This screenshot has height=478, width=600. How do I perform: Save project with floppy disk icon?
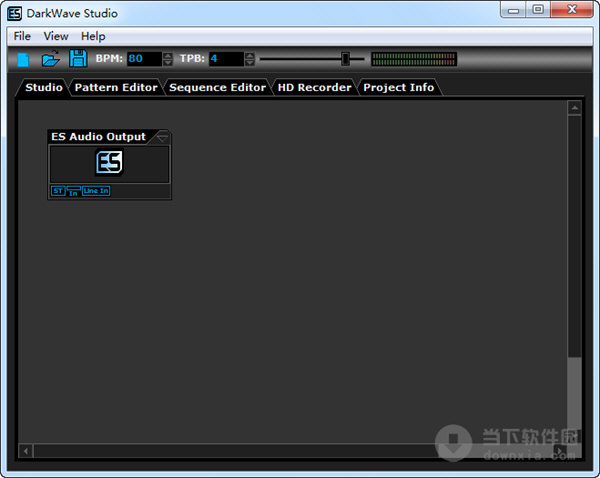[78, 59]
